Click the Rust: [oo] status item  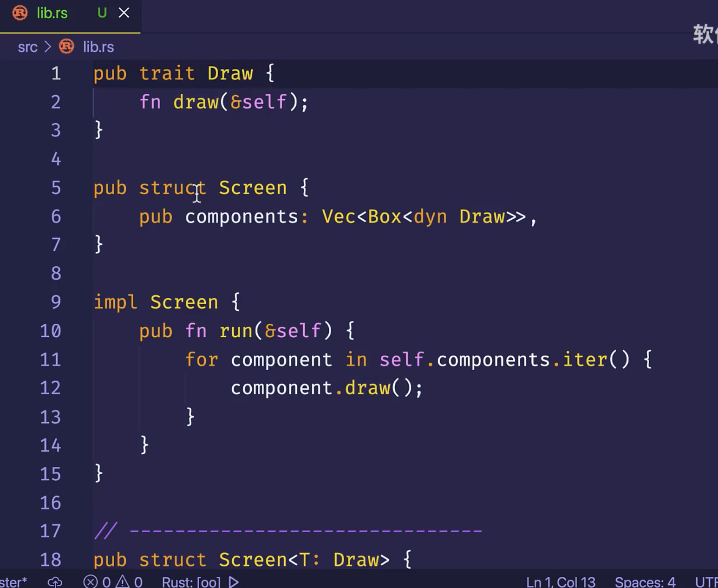coord(191,581)
